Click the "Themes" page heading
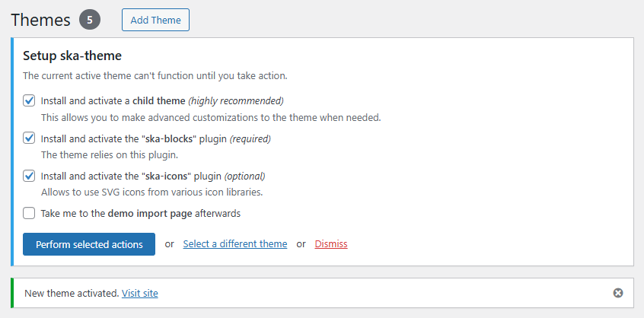Image resolution: width=644 pixels, height=318 pixels. [x=40, y=20]
